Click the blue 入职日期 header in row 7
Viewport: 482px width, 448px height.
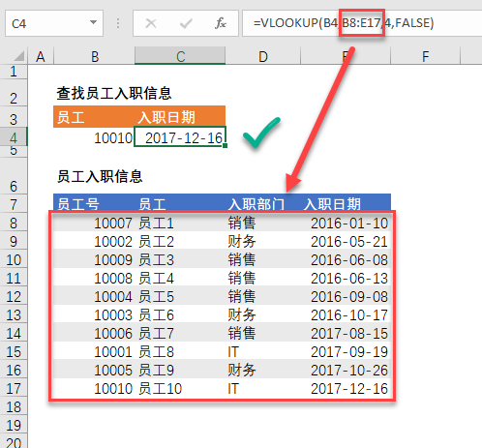346,203
